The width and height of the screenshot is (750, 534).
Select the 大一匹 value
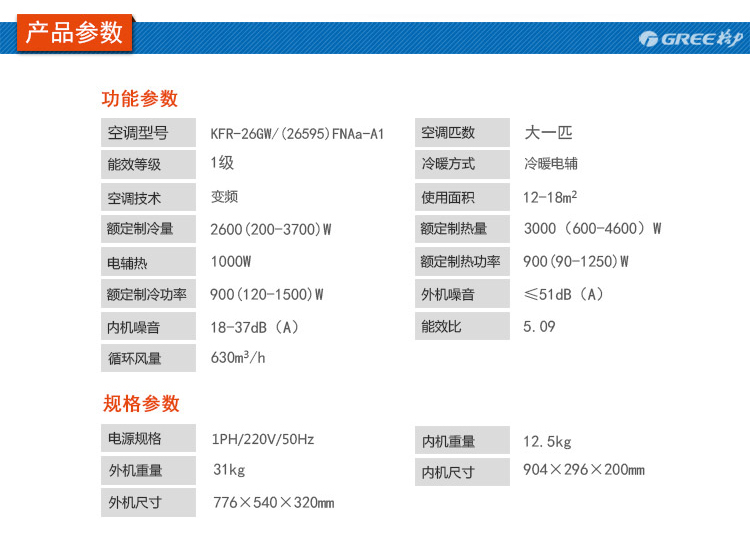[548, 133]
